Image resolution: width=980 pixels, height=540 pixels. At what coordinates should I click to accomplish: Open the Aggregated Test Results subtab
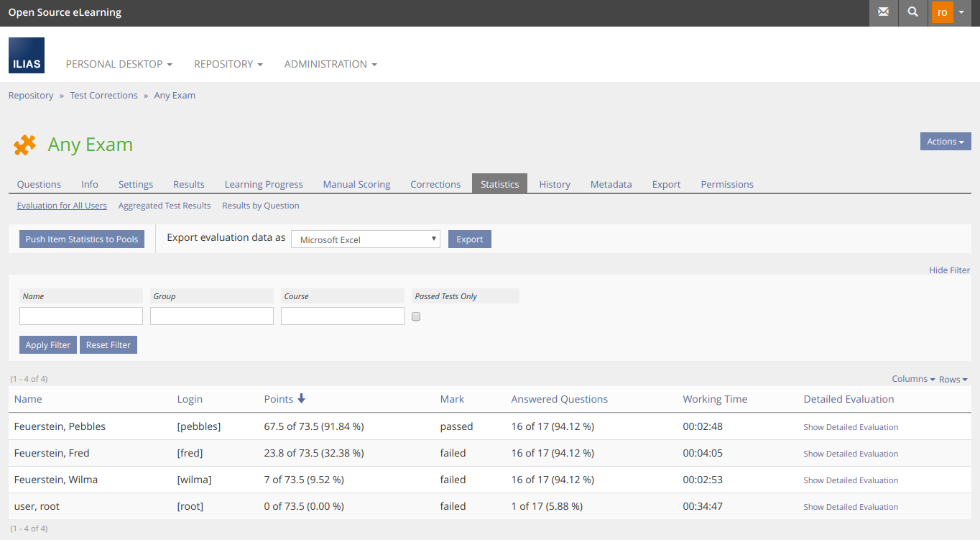(x=165, y=206)
